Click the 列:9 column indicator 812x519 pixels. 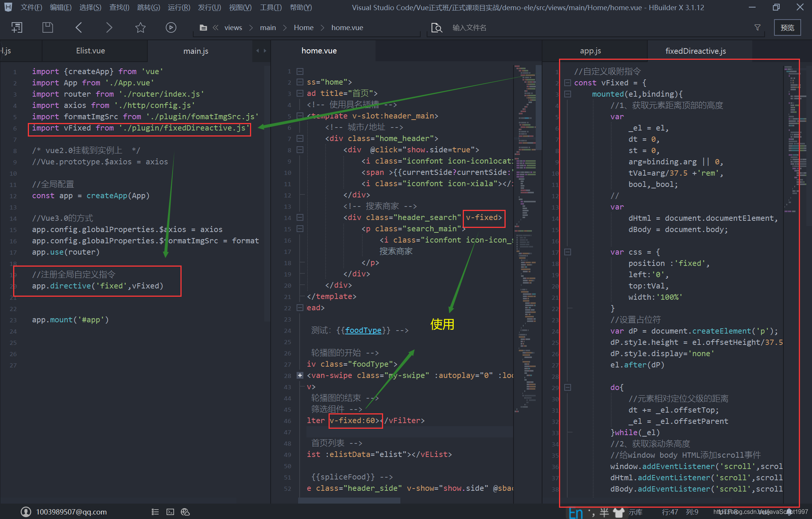[692, 512]
